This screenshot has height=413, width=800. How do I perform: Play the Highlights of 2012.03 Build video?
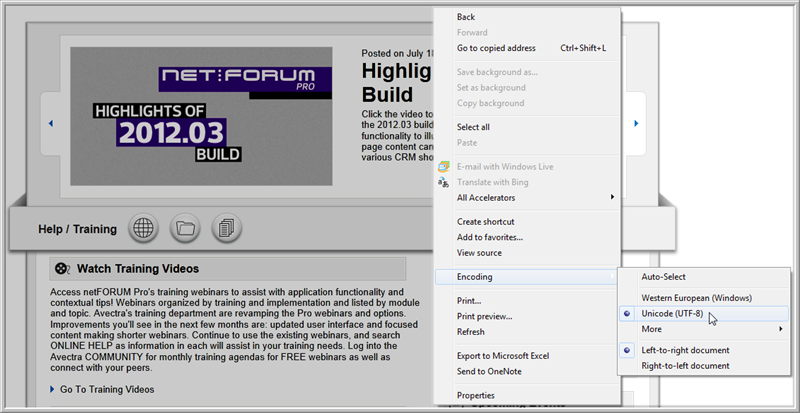pos(201,116)
